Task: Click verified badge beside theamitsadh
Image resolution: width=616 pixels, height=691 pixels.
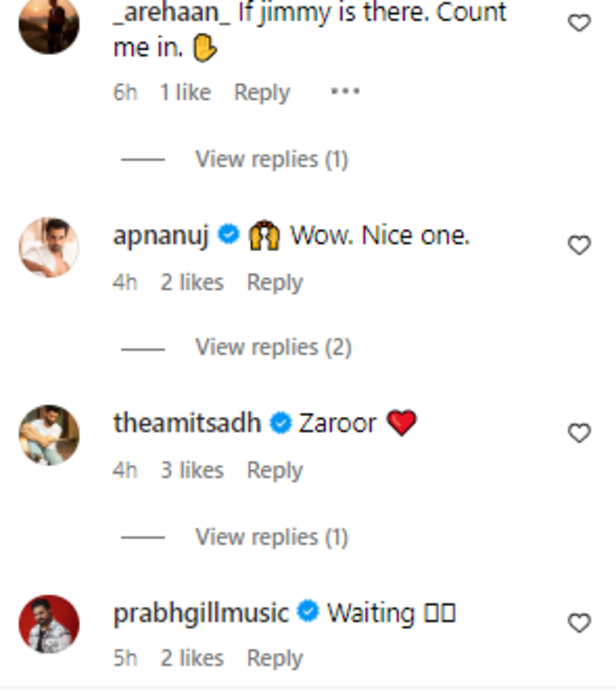Action: coord(282,424)
